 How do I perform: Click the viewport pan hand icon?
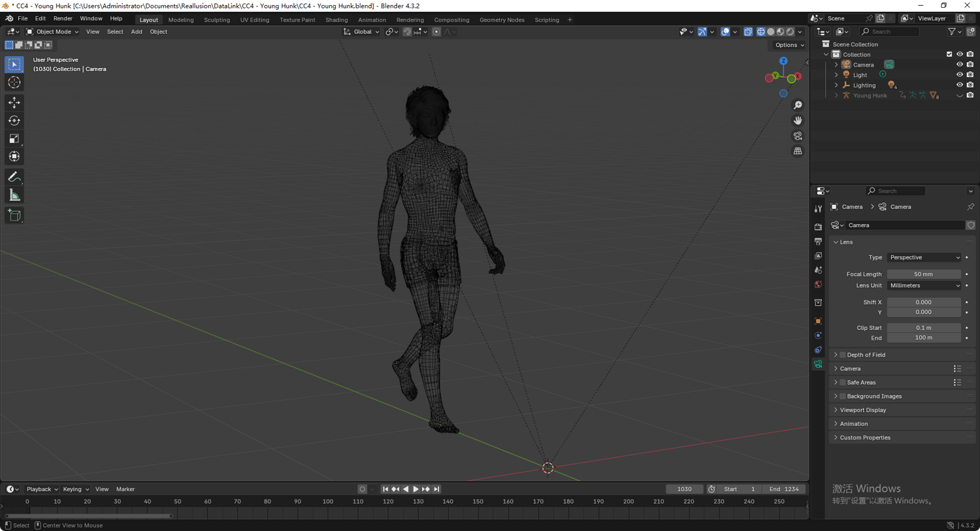pos(798,120)
